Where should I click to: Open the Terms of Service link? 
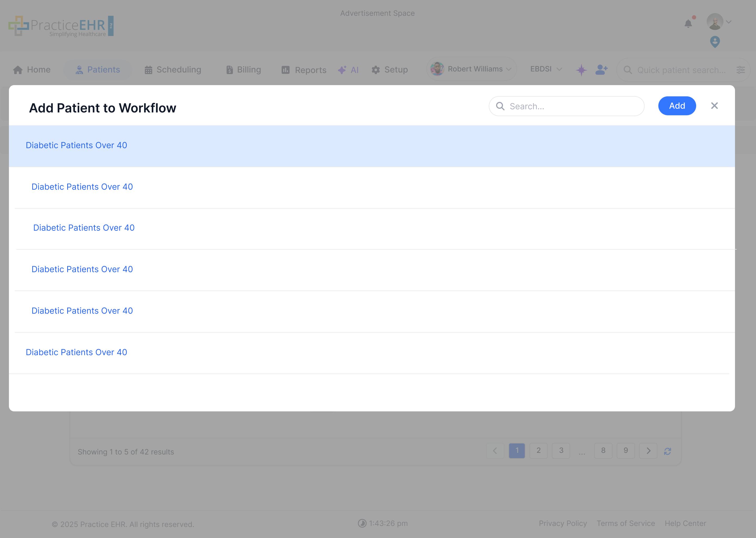click(x=626, y=523)
